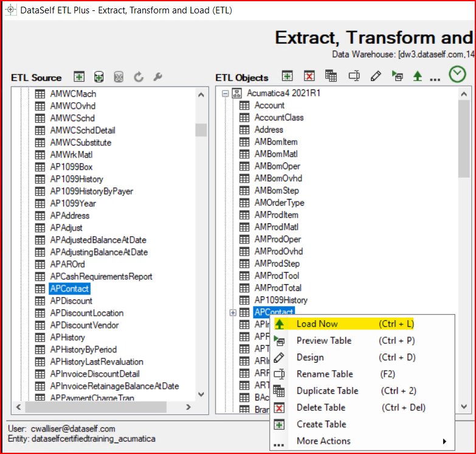
Task: Click the ETL Source horizontal scrollbar right arrow
Action: [x=189, y=407]
